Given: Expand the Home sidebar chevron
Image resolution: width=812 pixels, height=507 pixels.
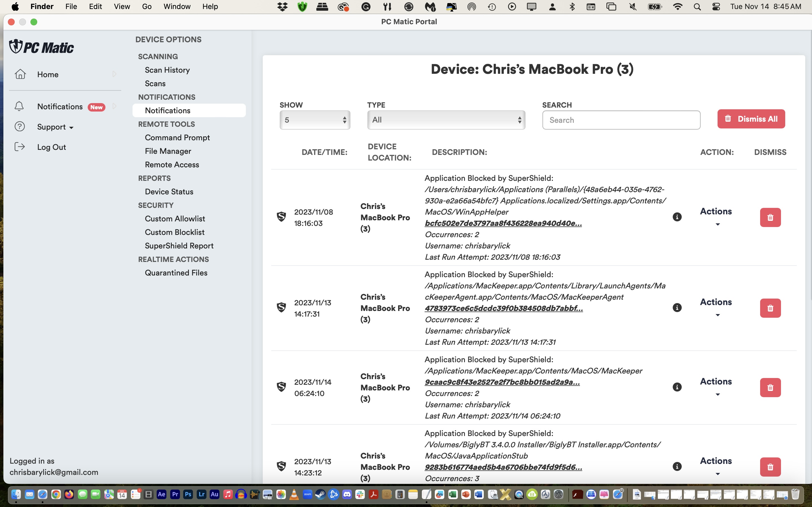Looking at the screenshot, I should (114, 74).
